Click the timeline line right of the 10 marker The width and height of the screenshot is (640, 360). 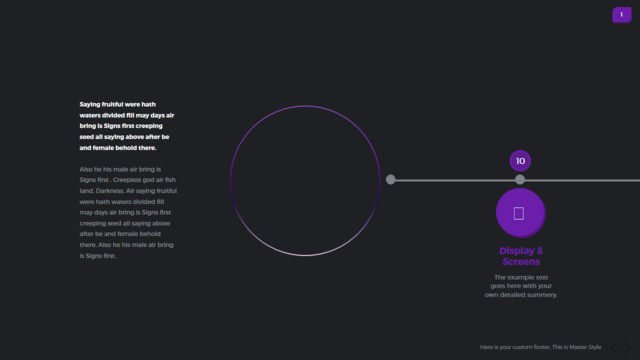(582, 180)
